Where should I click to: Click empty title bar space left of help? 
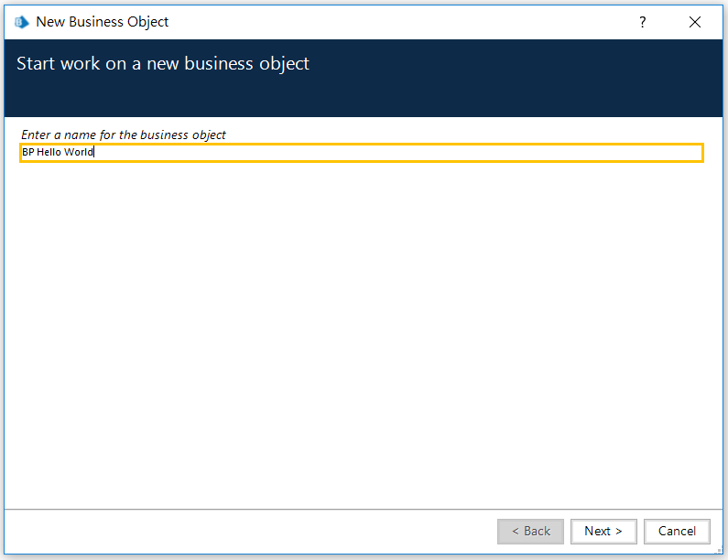click(399, 22)
